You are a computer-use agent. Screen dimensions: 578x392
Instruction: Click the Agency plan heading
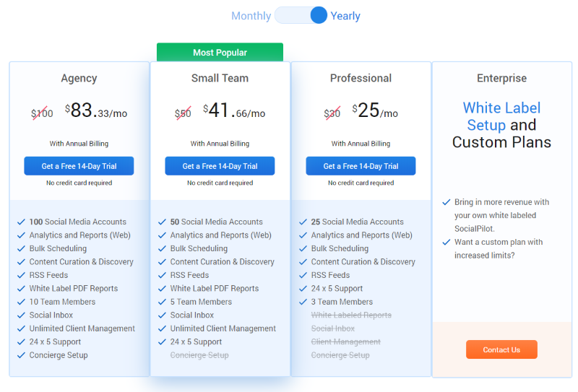click(x=79, y=78)
